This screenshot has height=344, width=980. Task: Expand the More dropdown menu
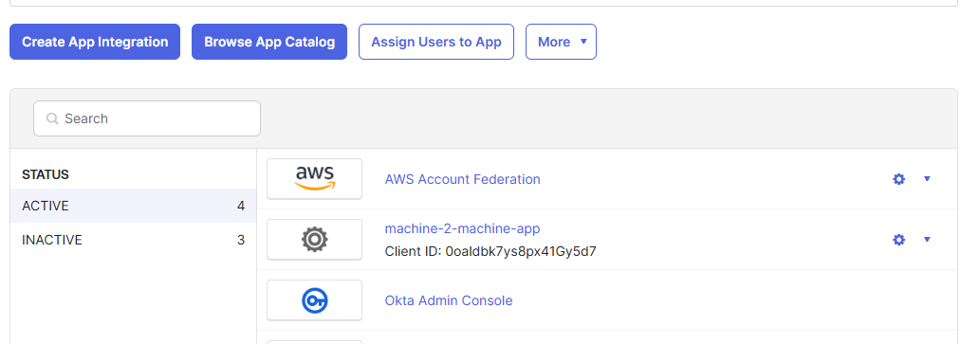pyautogui.click(x=562, y=42)
